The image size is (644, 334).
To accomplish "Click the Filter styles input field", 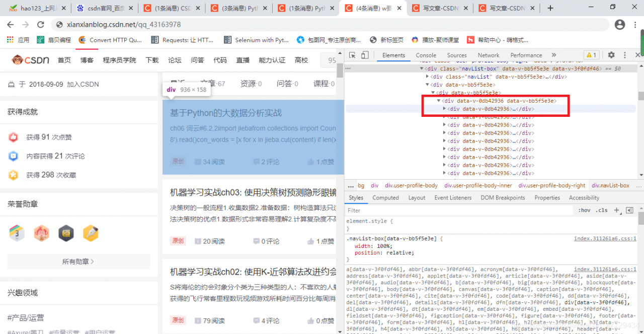I will coord(459,210).
